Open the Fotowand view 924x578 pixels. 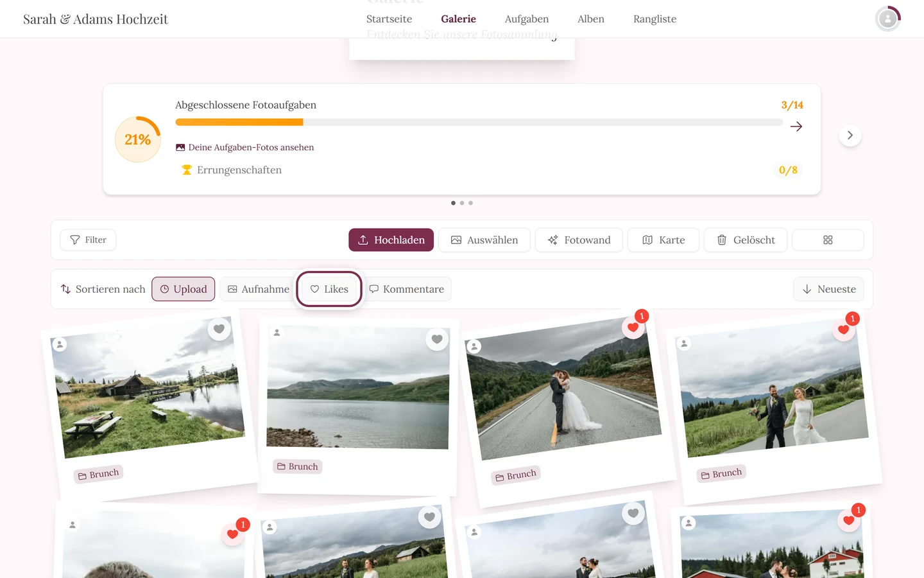tap(579, 240)
